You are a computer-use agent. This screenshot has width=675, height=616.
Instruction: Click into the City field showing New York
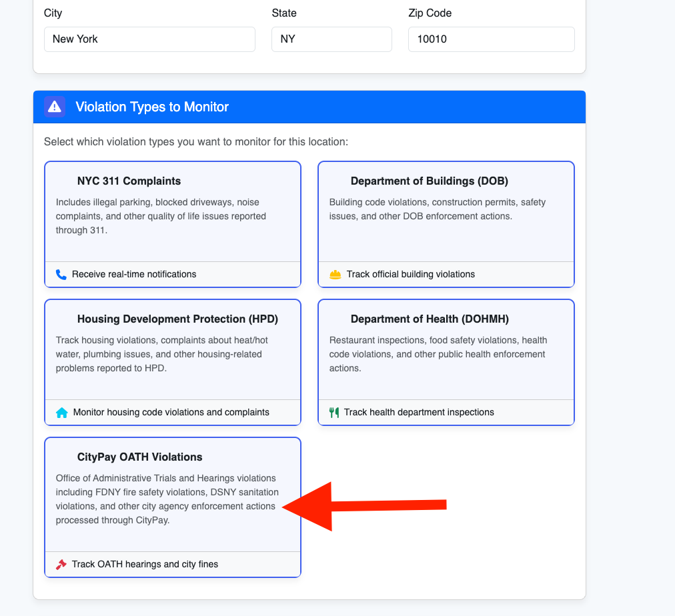tap(149, 39)
